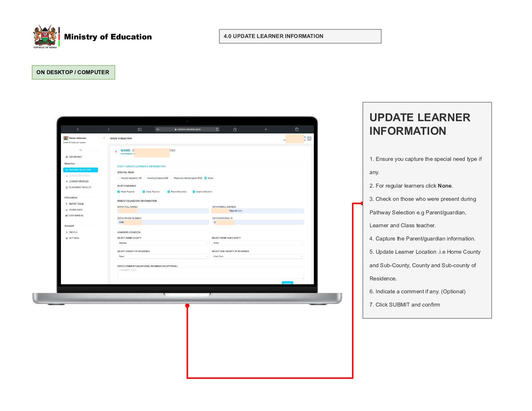Click the browser forward arrow icon

point(109,129)
